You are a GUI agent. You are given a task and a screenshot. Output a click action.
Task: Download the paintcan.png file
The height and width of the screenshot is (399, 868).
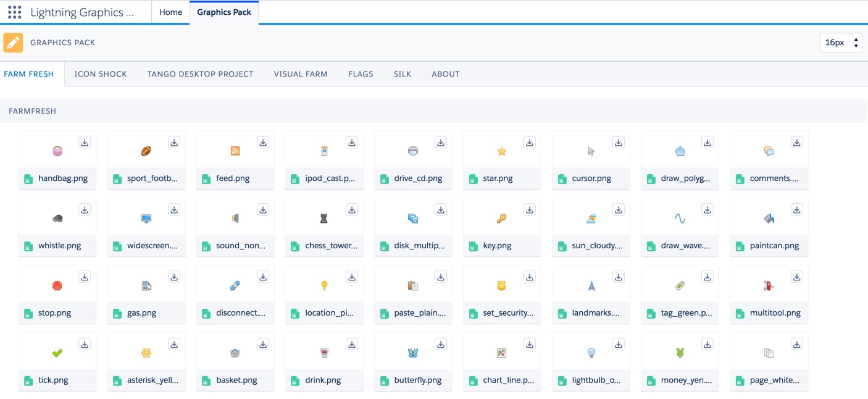pos(796,210)
